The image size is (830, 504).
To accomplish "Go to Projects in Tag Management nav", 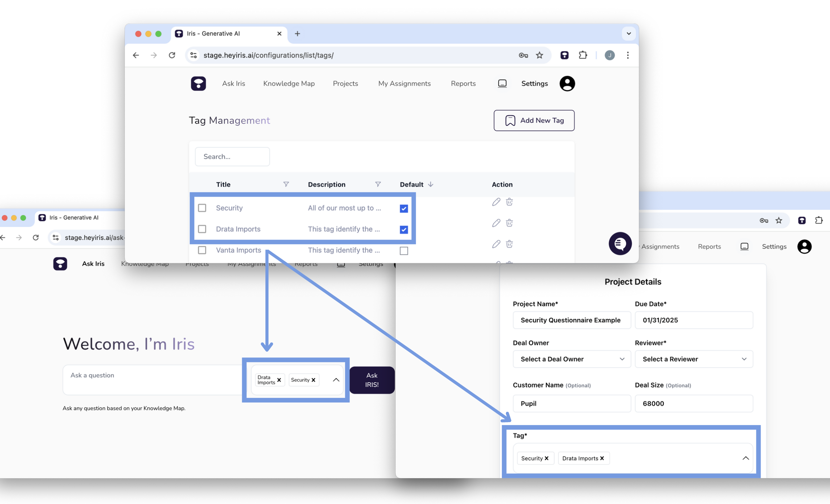I will click(346, 83).
